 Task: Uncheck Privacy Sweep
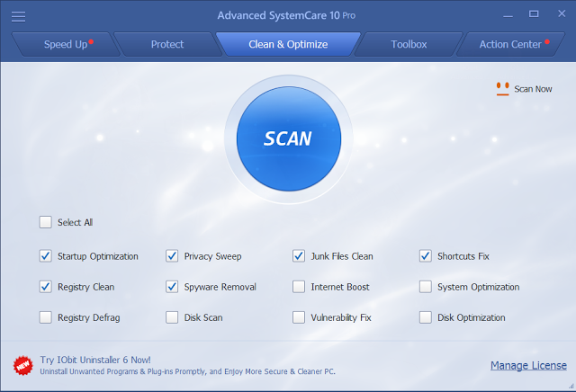pyautogui.click(x=172, y=256)
